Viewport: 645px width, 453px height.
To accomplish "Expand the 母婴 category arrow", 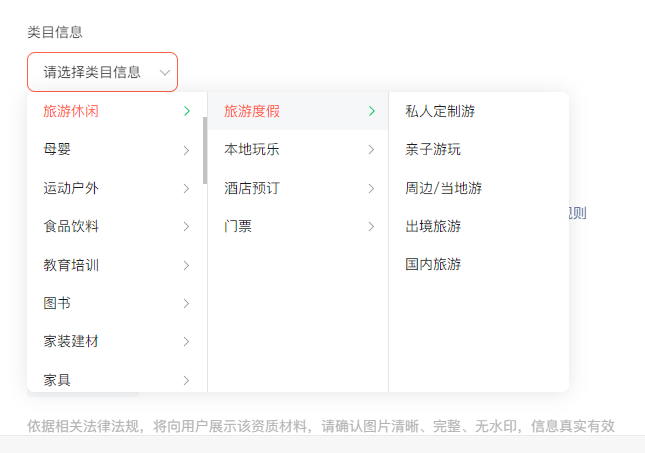I will (x=186, y=150).
